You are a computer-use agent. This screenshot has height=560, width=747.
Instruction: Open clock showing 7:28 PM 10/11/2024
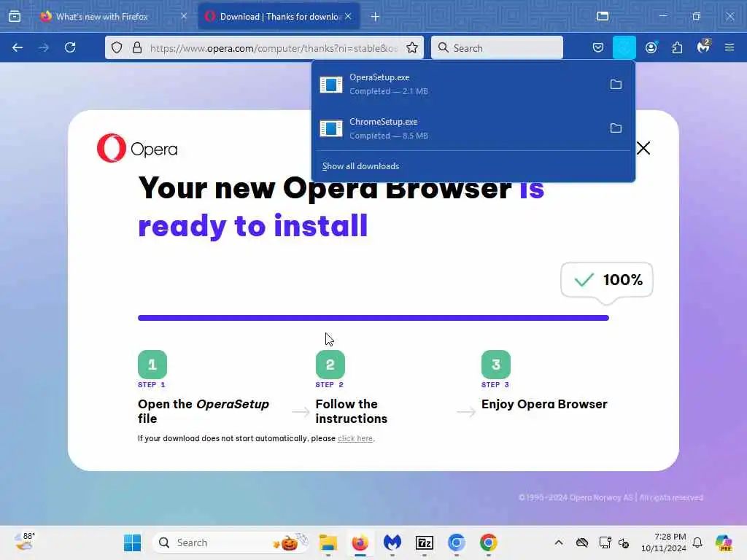coord(664,542)
